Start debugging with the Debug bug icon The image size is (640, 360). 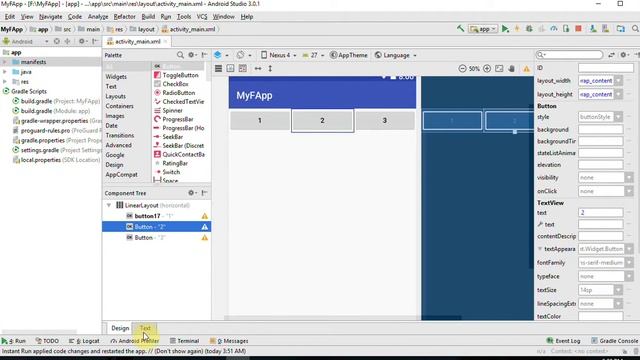[529, 29]
